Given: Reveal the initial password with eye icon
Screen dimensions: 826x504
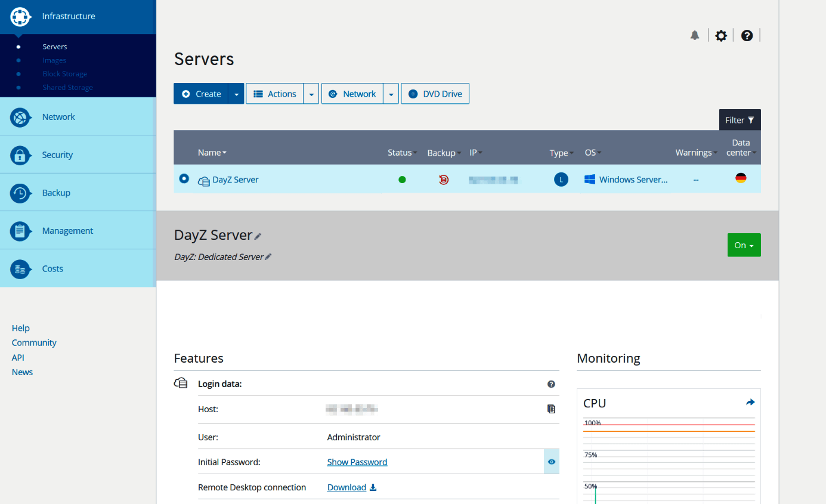Looking at the screenshot, I should click(551, 461).
